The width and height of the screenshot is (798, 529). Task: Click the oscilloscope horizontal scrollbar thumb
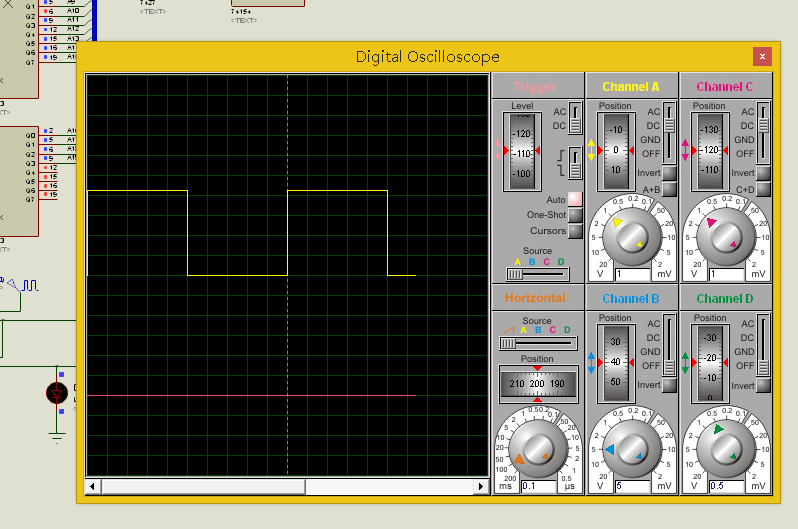(204, 486)
